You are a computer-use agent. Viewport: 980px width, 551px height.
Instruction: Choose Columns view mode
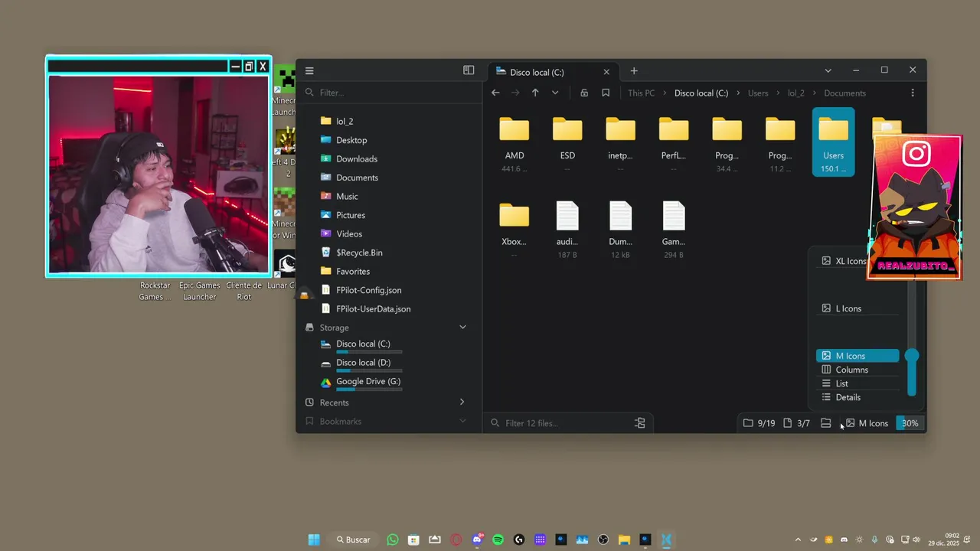coord(857,370)
